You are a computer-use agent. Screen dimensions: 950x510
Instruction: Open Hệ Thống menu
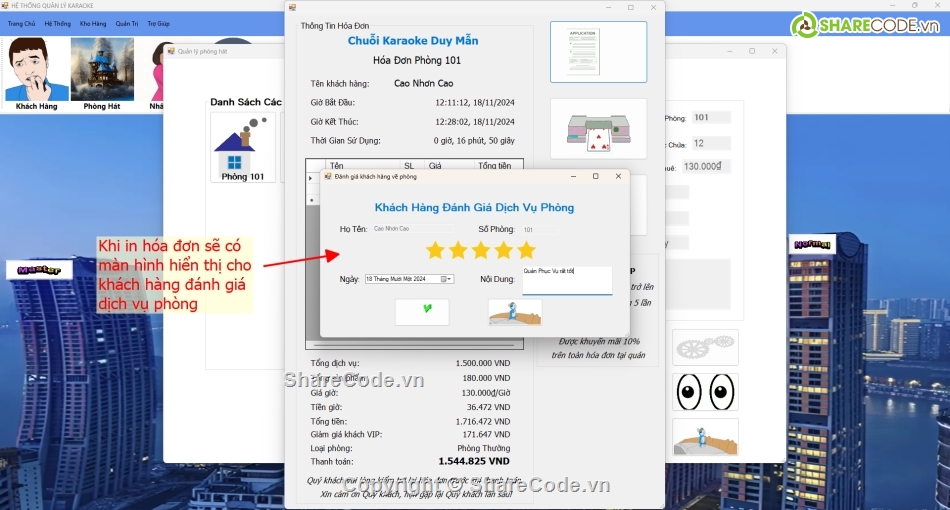57,24
